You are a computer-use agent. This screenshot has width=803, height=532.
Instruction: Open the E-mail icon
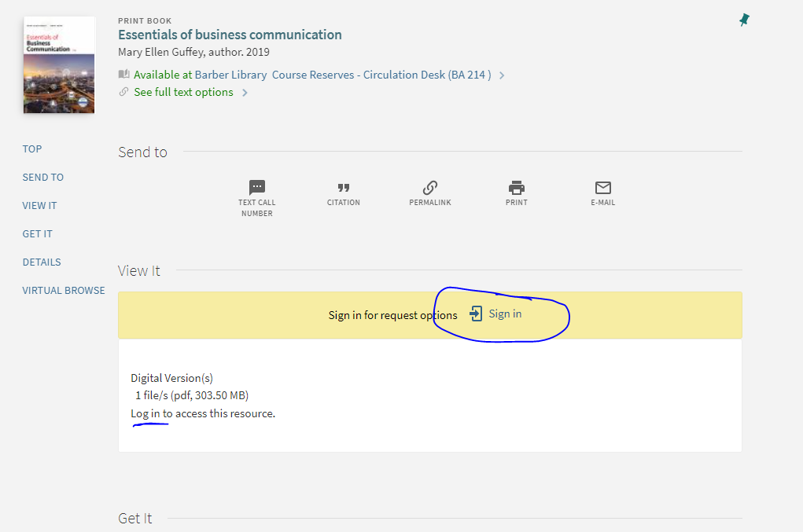coord(602,188)
